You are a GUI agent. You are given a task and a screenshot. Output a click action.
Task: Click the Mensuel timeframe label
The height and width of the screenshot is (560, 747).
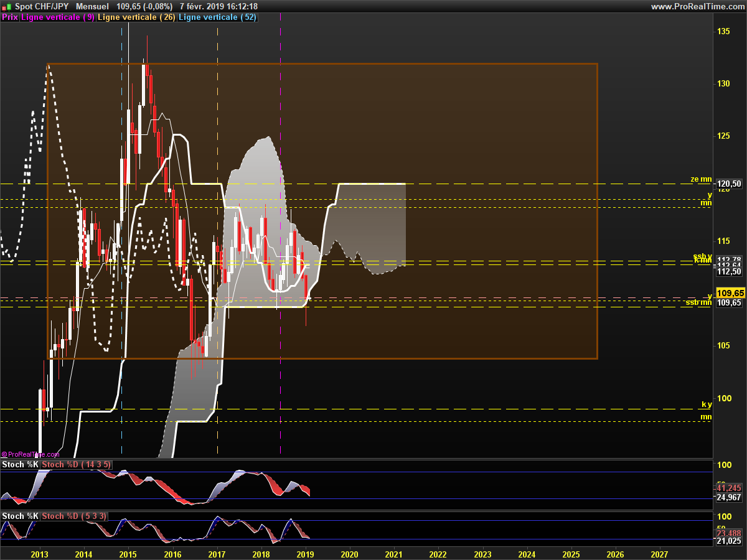click(x=92, y=6)
